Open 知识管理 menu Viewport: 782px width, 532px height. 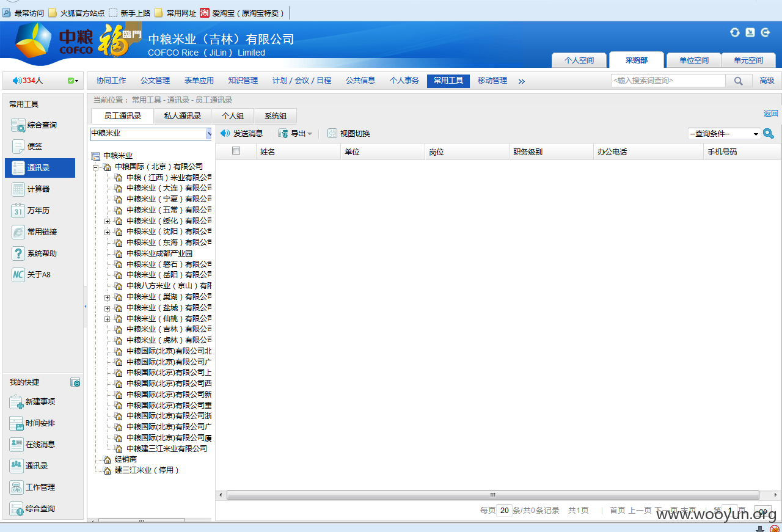coord(243,81)
